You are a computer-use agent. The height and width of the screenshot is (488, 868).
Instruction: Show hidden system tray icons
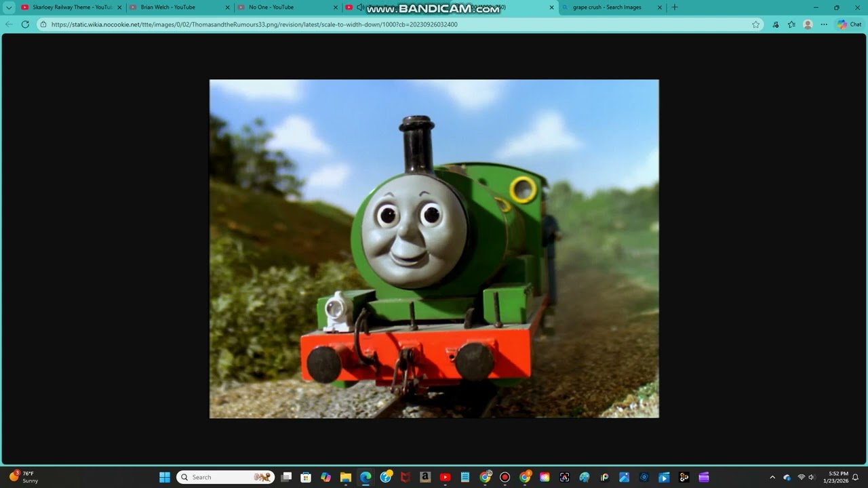pos(772,477)
